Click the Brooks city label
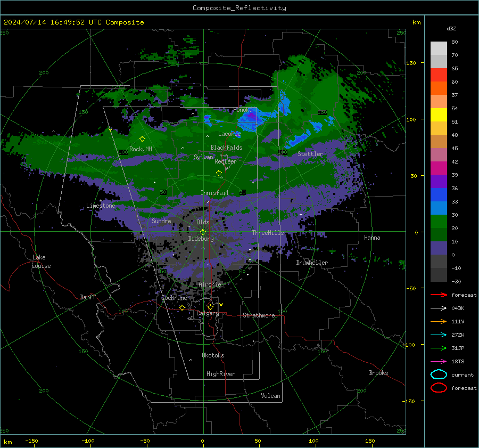This screenshot has height=448, width=479. [x=378, y=373]
